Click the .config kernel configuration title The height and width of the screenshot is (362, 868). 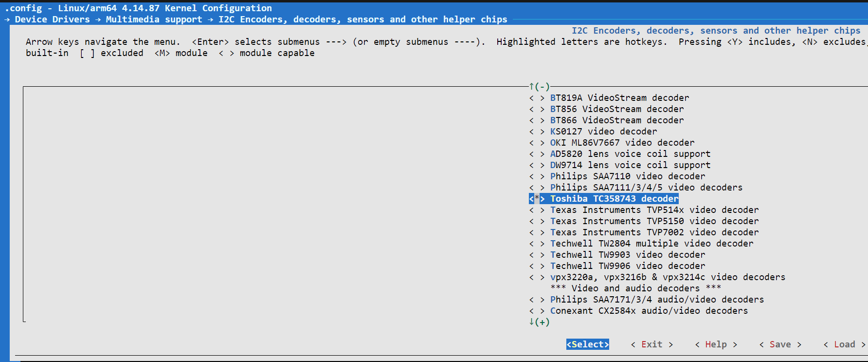coord(138,8)
